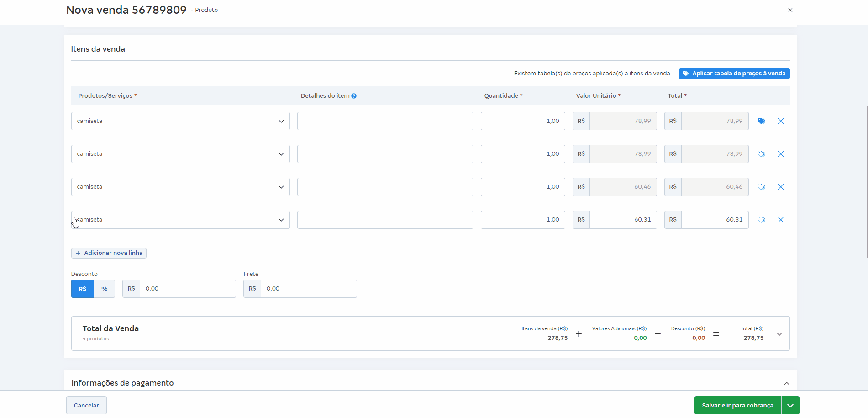
Task: Remove the 60,31 line with X icon
Action: 781,220
